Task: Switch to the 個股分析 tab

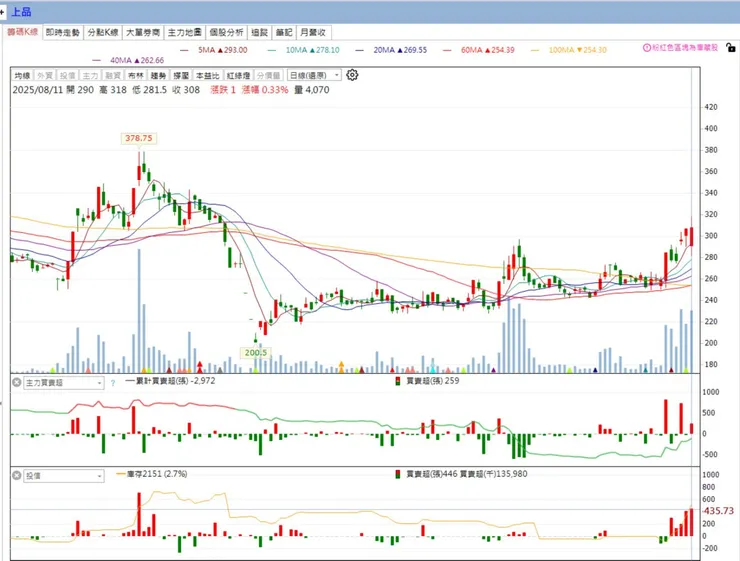Action: pyautogui.click(x=226, y=33)
